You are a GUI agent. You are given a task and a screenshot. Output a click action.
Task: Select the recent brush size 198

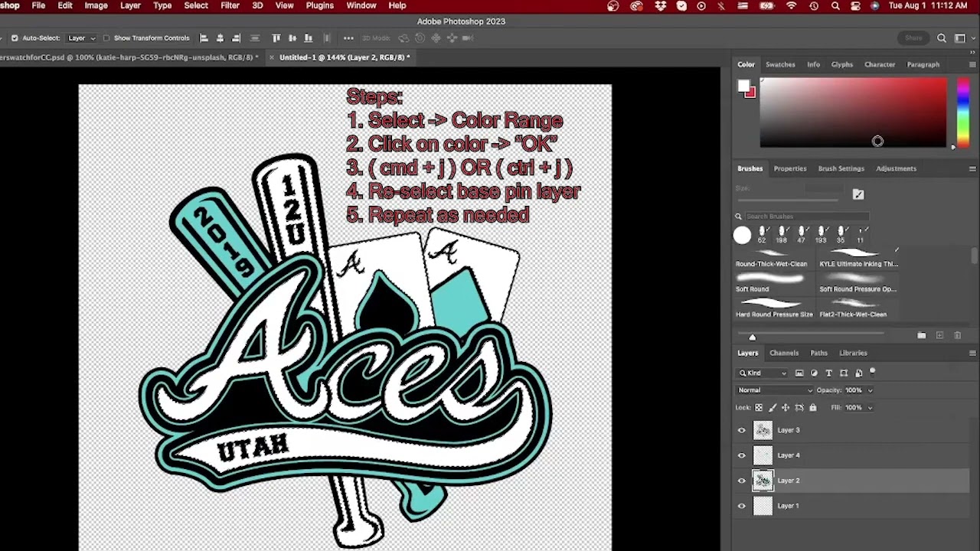782,234
